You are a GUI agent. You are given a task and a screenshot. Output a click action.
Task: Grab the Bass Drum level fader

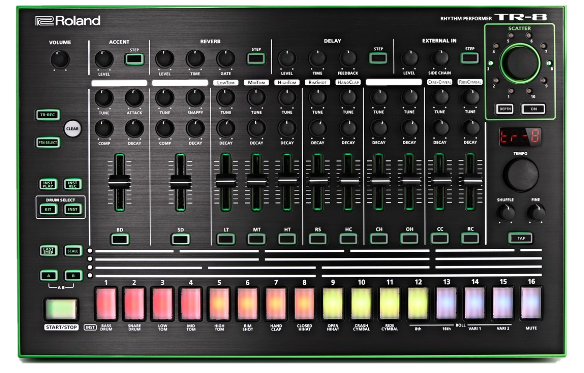pos(120,182)
